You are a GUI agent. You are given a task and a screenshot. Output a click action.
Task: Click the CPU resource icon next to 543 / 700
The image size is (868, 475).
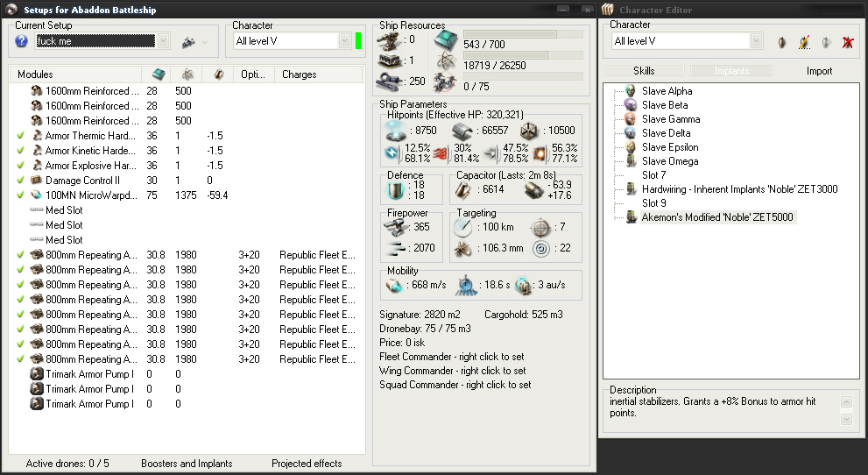click(x=446, y=39)
